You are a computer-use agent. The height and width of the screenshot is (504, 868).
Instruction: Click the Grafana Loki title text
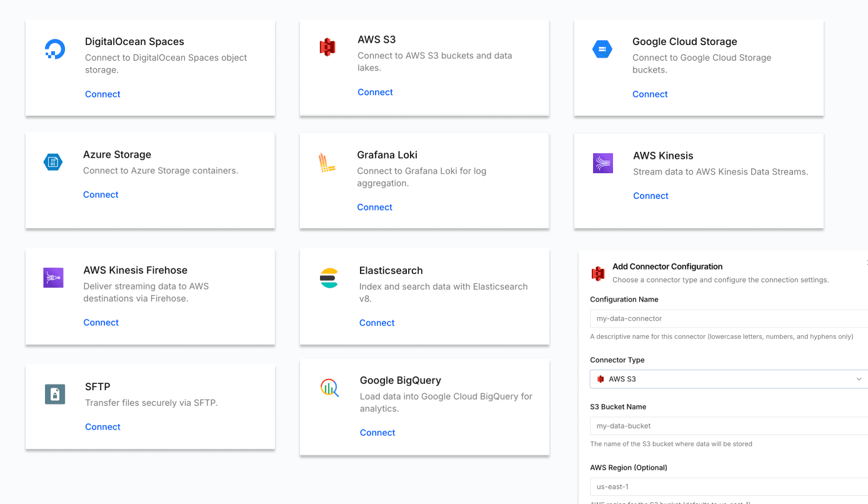coord(387,155)
